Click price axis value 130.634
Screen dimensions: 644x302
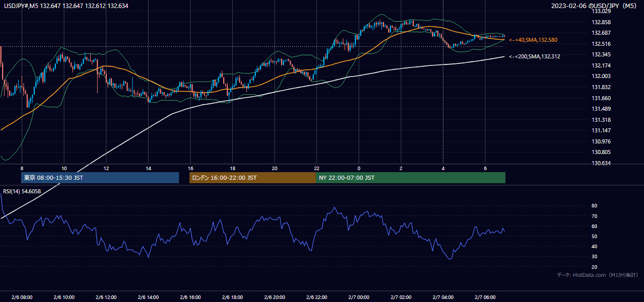click(x=602, y=163)
